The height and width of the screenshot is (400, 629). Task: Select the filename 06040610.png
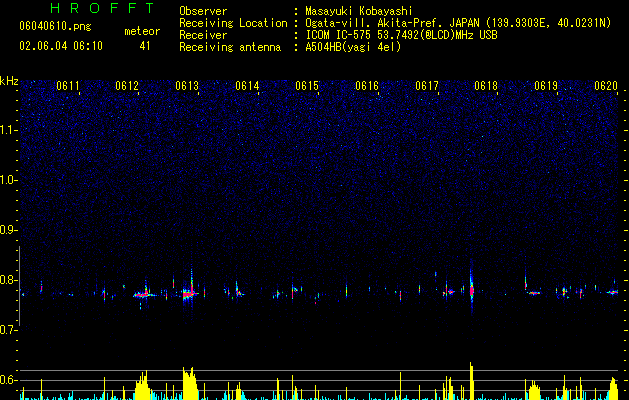pyautogui.click(x=55, y=26)
